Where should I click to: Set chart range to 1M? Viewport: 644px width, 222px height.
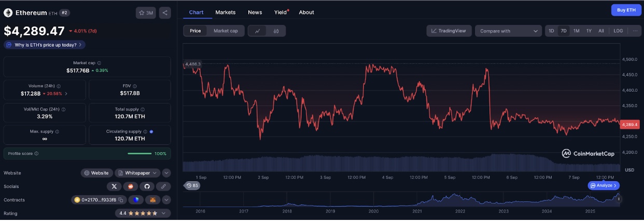tap(576, 31)
